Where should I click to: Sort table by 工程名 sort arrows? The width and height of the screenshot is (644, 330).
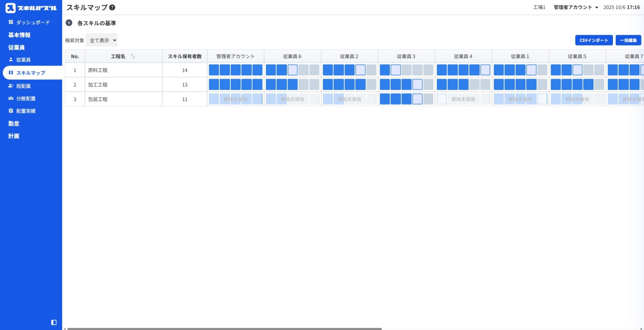tap(133, 56)
